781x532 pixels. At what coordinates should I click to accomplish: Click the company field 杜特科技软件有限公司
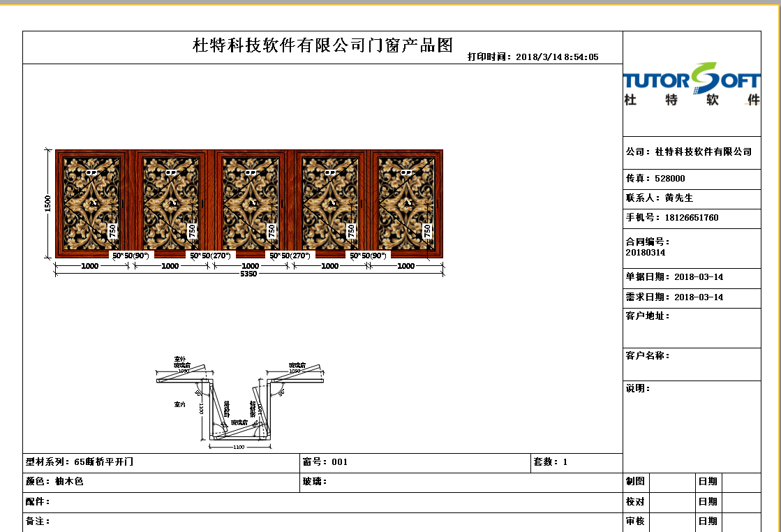(x=704, y=152)
